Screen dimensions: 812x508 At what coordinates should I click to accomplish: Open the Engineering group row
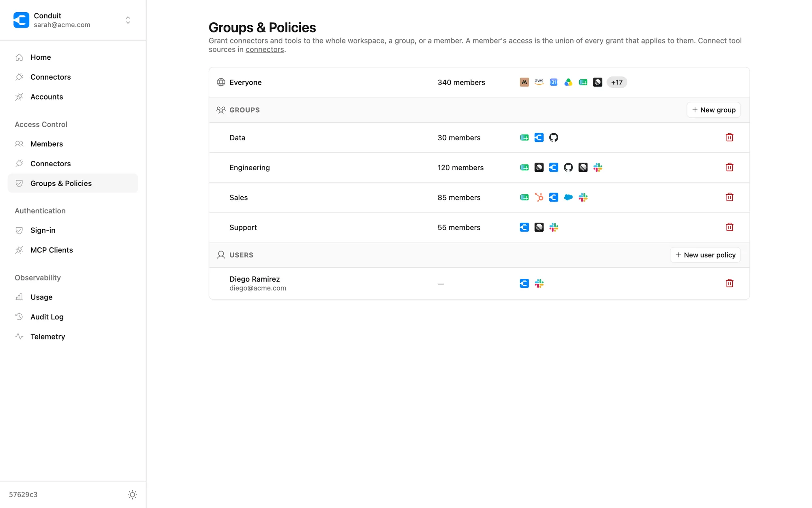click(x=479, y=167)
